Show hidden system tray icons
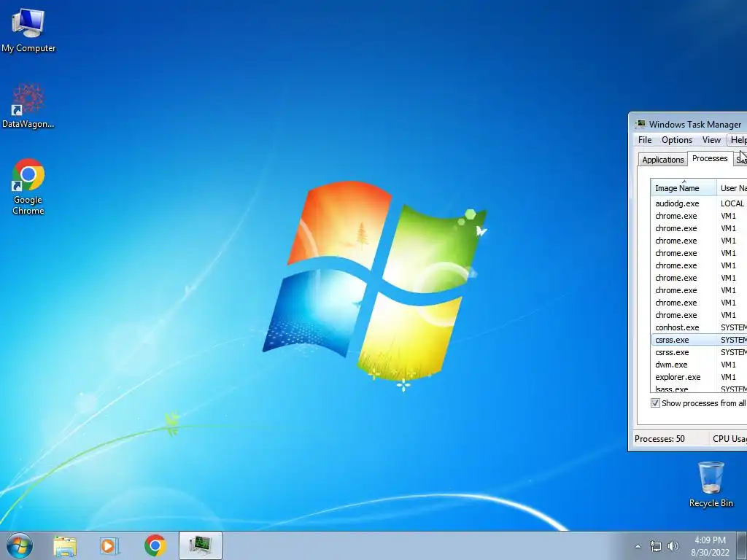 [x=638, y=546]
